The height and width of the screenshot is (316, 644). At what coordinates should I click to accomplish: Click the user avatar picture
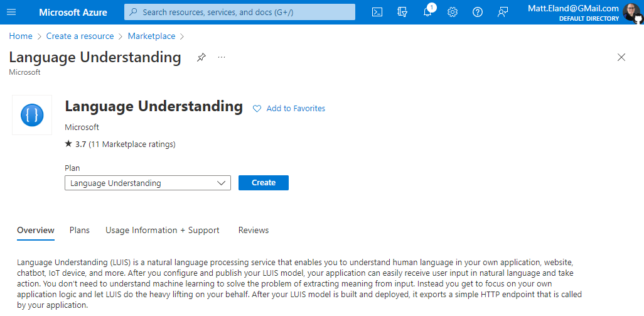(631, 13)
